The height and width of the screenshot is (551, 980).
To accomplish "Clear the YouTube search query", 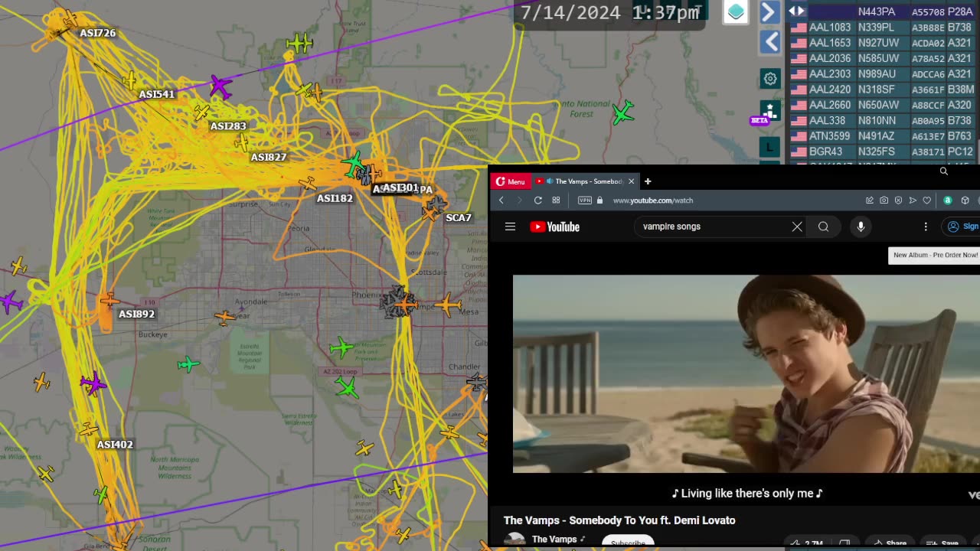I will [x=797, y=227].
